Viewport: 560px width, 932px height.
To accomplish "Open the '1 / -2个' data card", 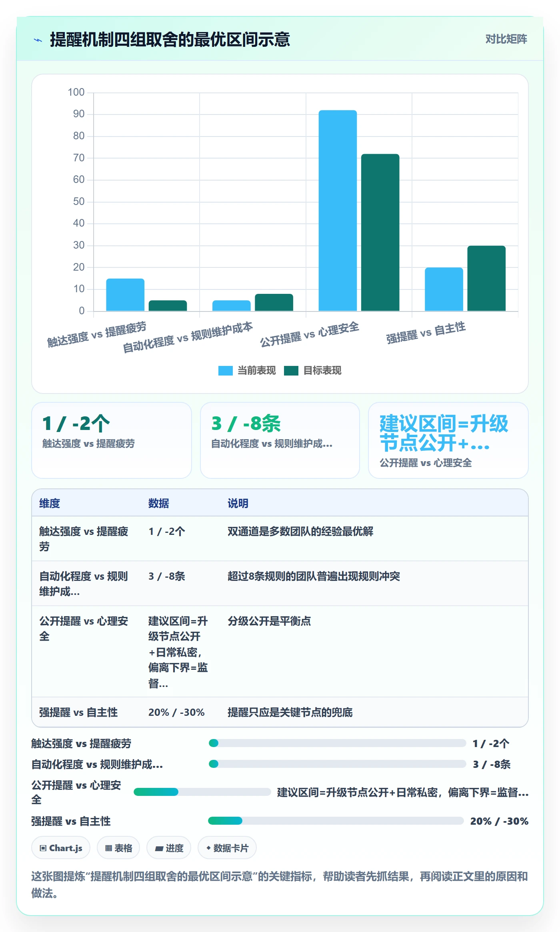I will [112, 440].
